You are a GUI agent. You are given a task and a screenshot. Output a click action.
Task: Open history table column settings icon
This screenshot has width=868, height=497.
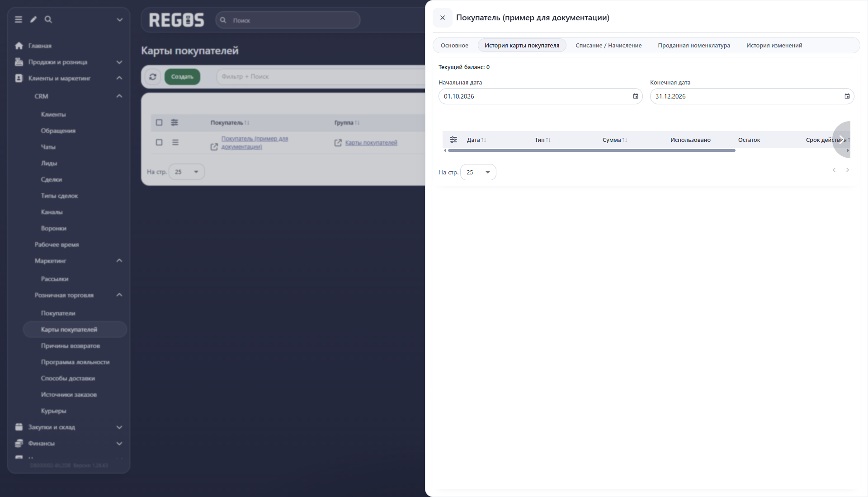453,140
